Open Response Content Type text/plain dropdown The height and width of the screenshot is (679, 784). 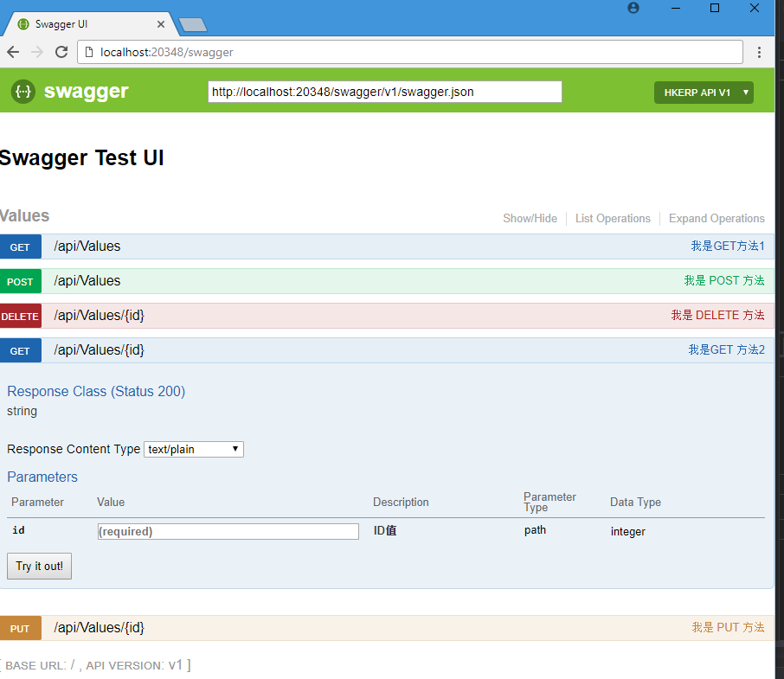194,449
